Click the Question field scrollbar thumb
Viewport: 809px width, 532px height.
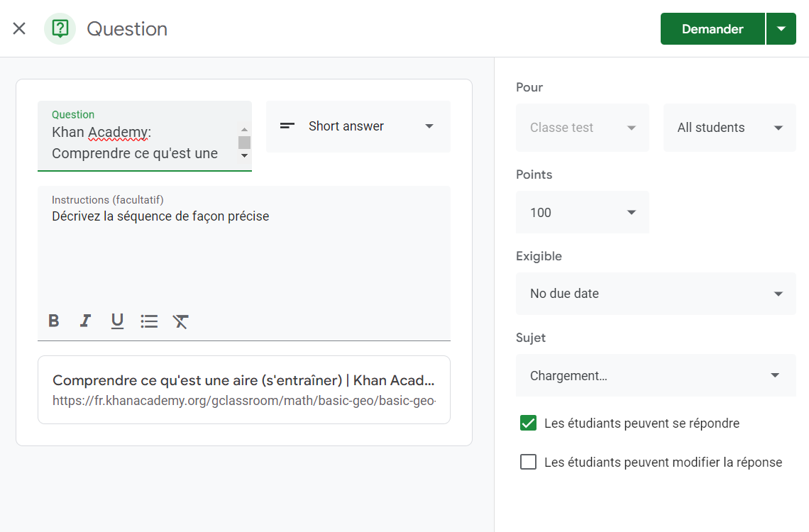(x=245, y=143)
